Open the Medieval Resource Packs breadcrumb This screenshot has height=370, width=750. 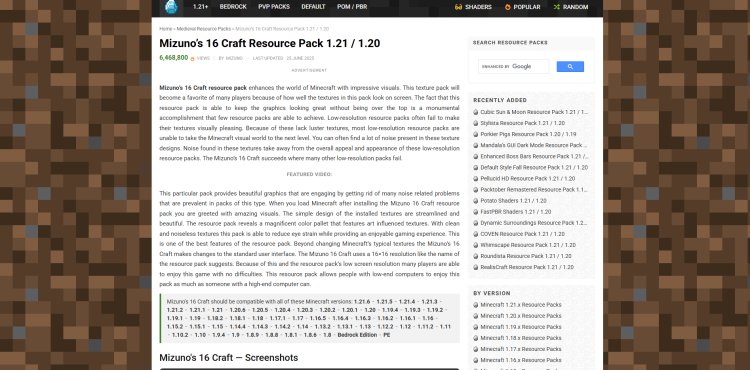(x=203, y=29)
